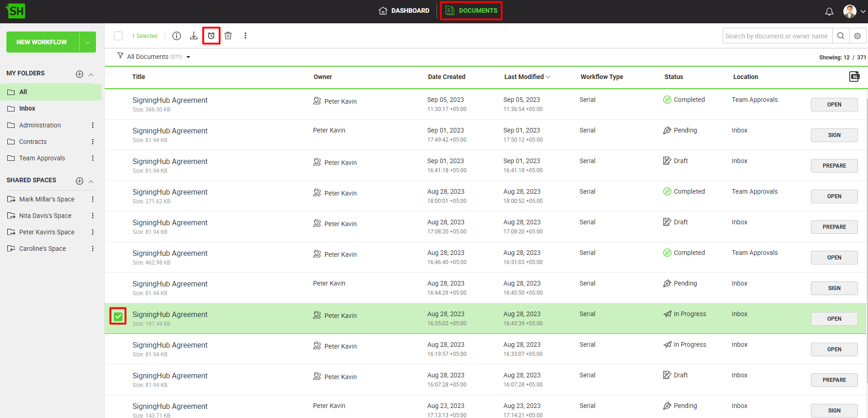This screenshot has width=868, height=418.
Task: Click the trash delete icon
Action: click(228, 36)
